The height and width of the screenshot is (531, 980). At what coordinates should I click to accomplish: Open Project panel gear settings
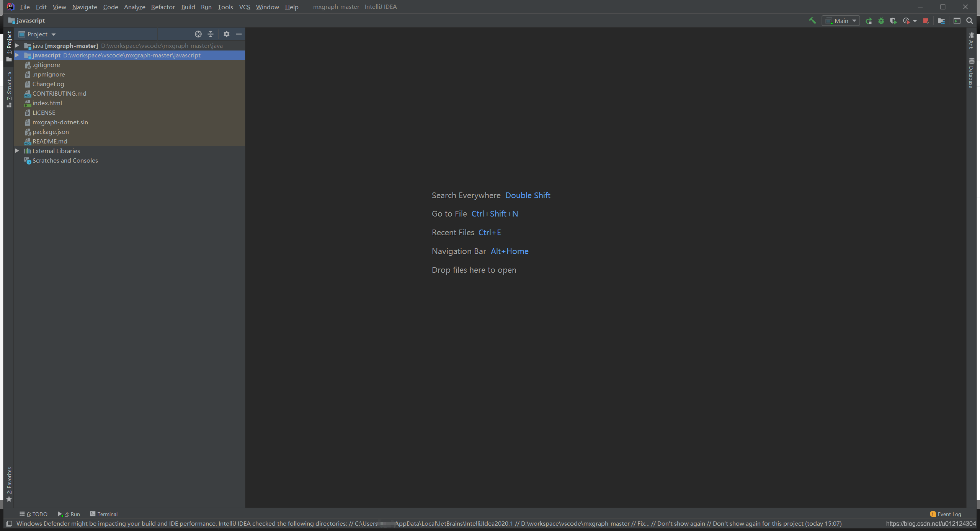pos(227,34)
